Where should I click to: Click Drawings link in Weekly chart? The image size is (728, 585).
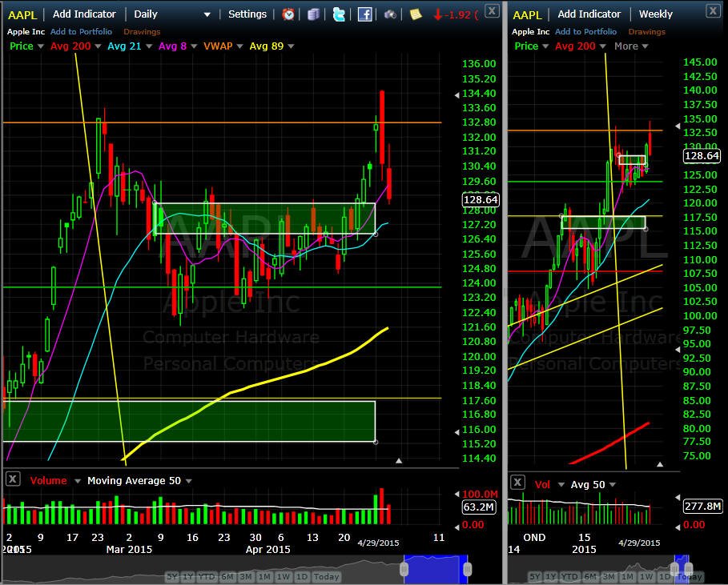pos(646,31)
